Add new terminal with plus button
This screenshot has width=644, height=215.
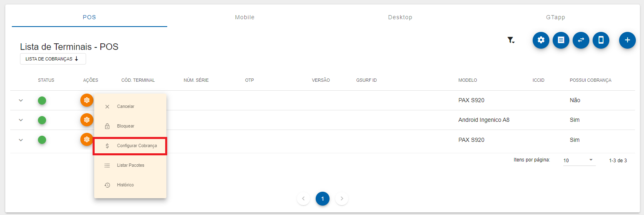627,40
